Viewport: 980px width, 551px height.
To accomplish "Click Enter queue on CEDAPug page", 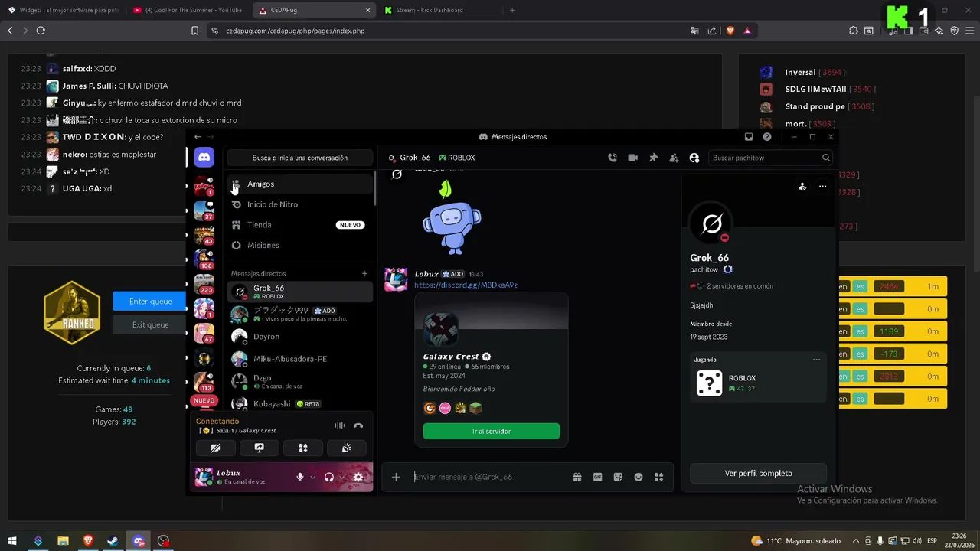I will point(150,302).
